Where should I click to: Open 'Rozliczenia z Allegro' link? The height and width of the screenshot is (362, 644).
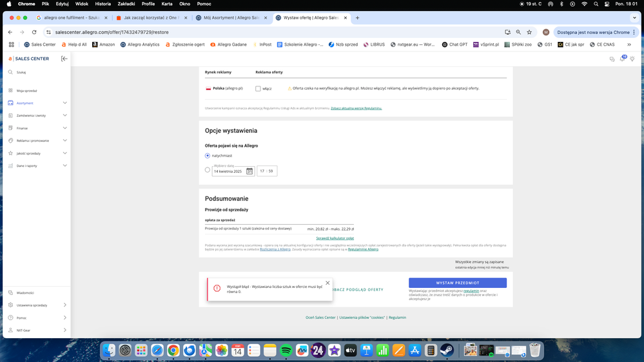(275, 249)
